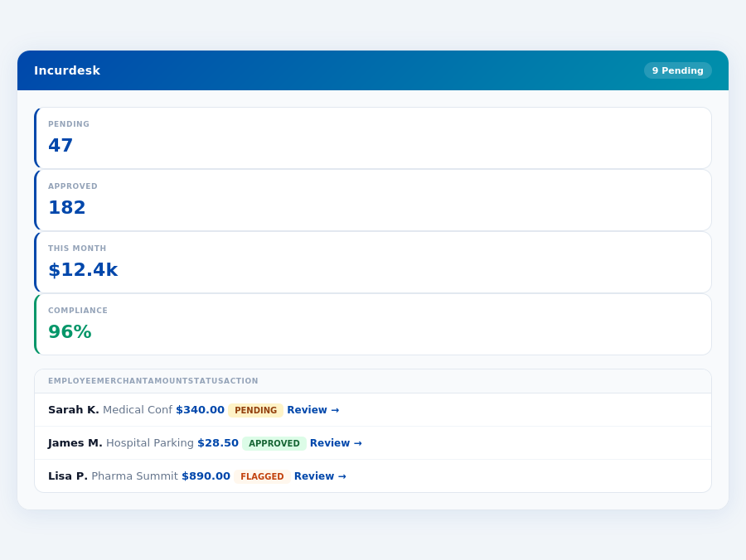
Task: Click the APPROVED status badge
Action: (x=274, y=443)
